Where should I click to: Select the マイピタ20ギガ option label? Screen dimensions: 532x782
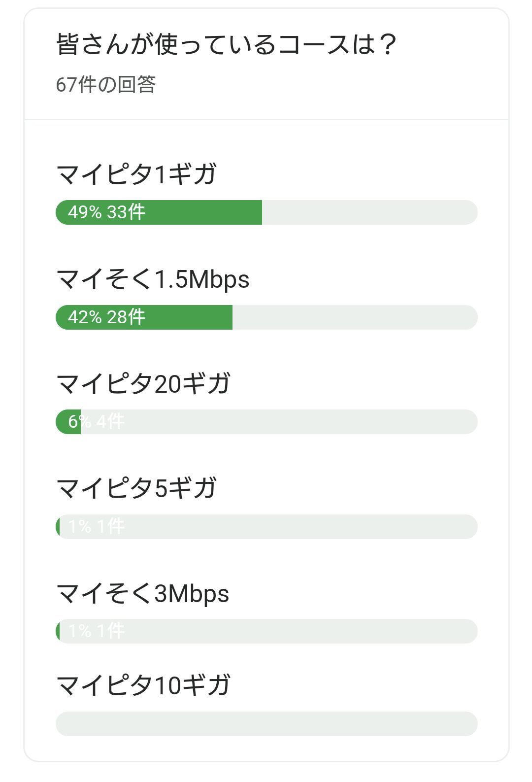tap(143, 384)
